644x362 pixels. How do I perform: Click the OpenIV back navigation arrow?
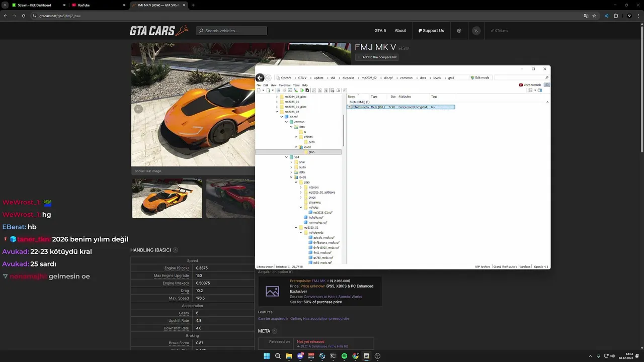pyautogui.click(x=260, y=77)
